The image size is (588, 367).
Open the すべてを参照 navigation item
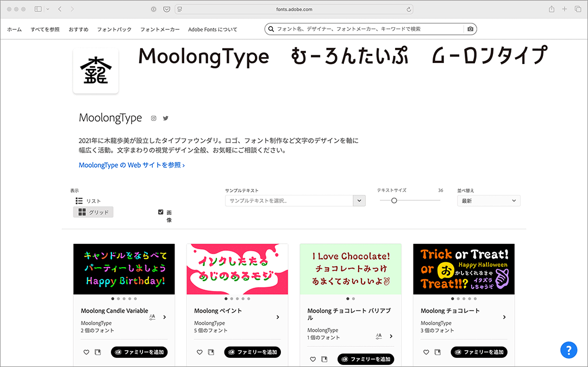pyautogui.click(x=45, y=29)
